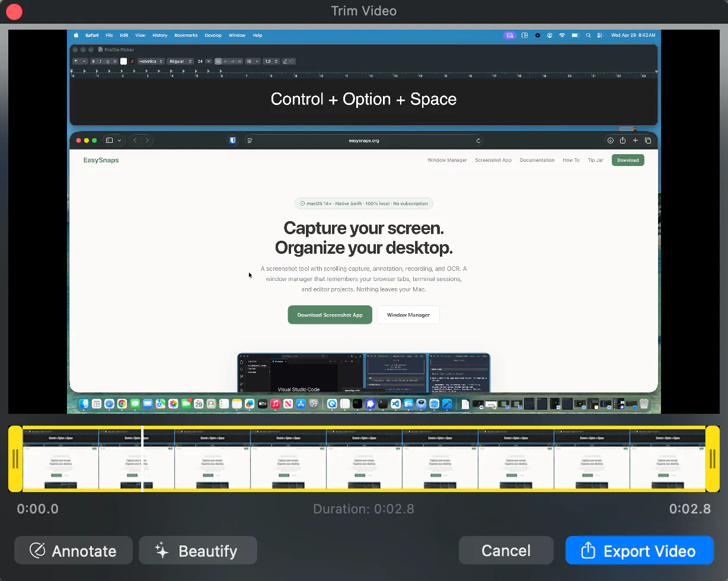Toggle the Safari sidebar button in preview
This screenshot has height=581, width=728.
109,141
